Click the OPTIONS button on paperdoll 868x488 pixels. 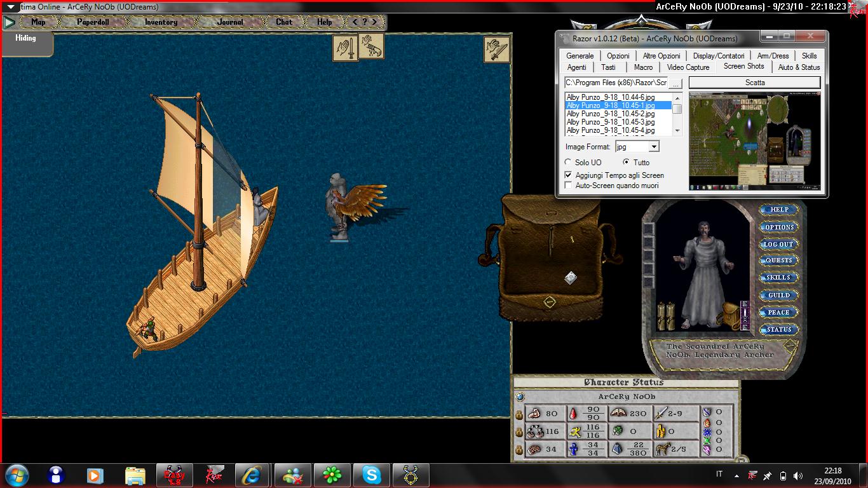click(x=779, y=227)
